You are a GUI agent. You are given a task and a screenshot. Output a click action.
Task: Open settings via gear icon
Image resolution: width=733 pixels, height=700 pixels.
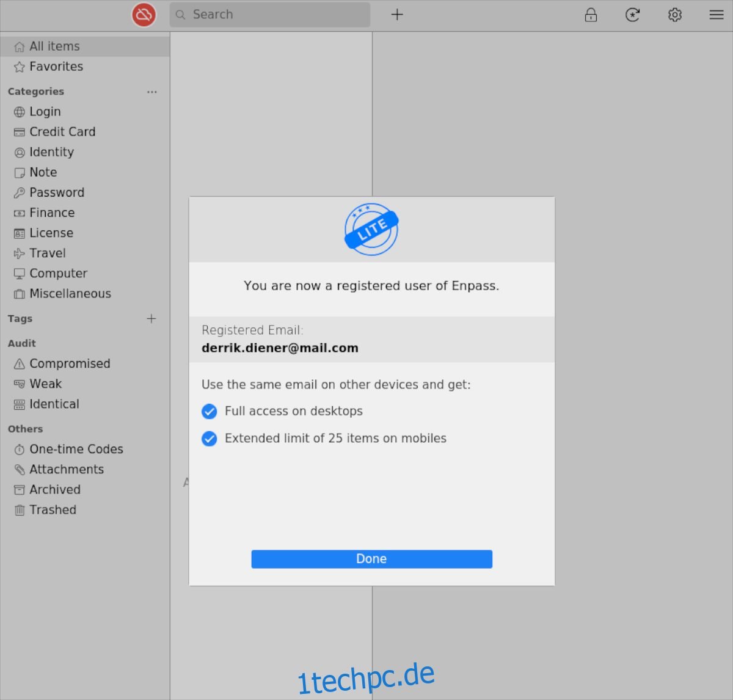point(675,15)
